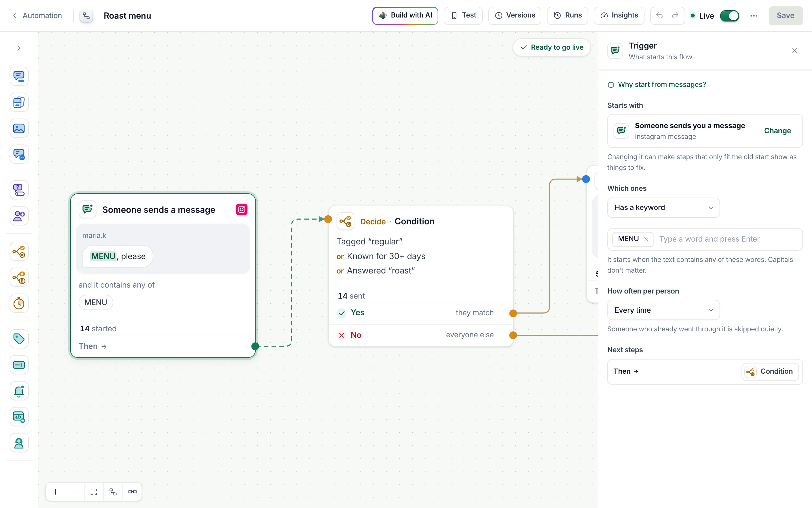Add a card gallery block
812x508 pixels.
[19, 102]
